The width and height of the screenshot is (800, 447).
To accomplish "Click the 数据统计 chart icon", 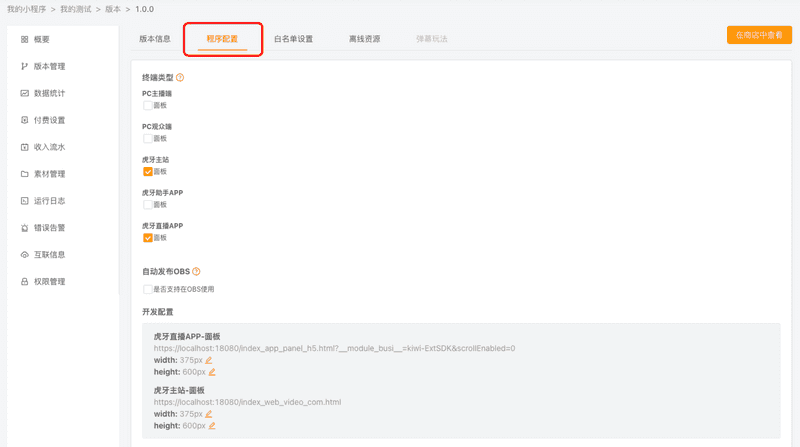I will [24, 93].
